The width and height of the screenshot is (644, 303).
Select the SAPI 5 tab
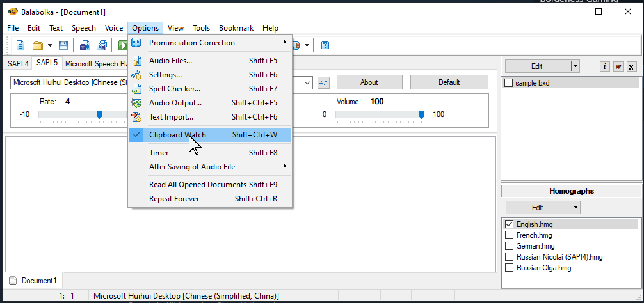point(47,63)
